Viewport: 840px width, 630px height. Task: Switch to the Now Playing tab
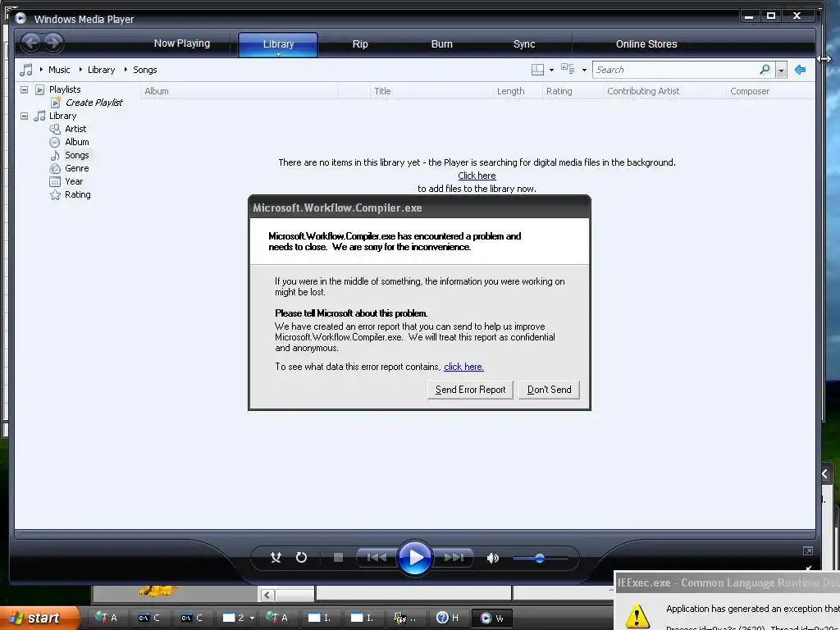click(x=181, y=43)
